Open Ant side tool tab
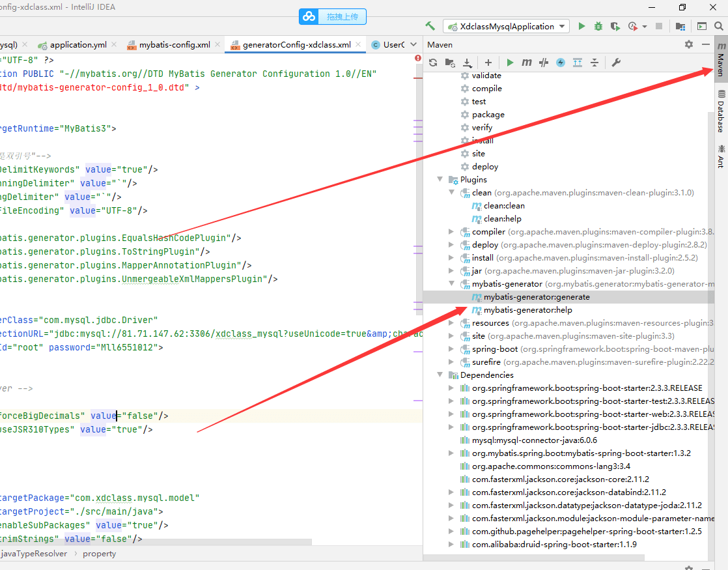Viewport: 728px width, 570px height. pyautogui.click(x=721, y=156)
